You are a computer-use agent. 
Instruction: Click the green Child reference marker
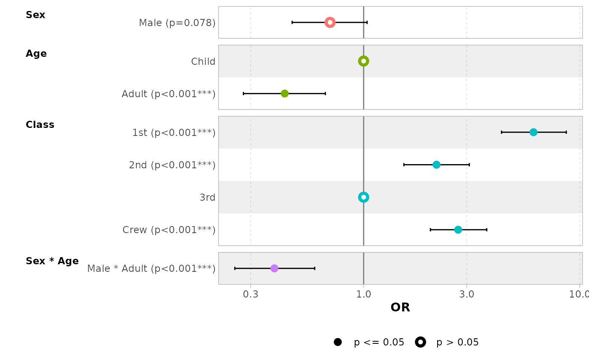click(363, 61)
